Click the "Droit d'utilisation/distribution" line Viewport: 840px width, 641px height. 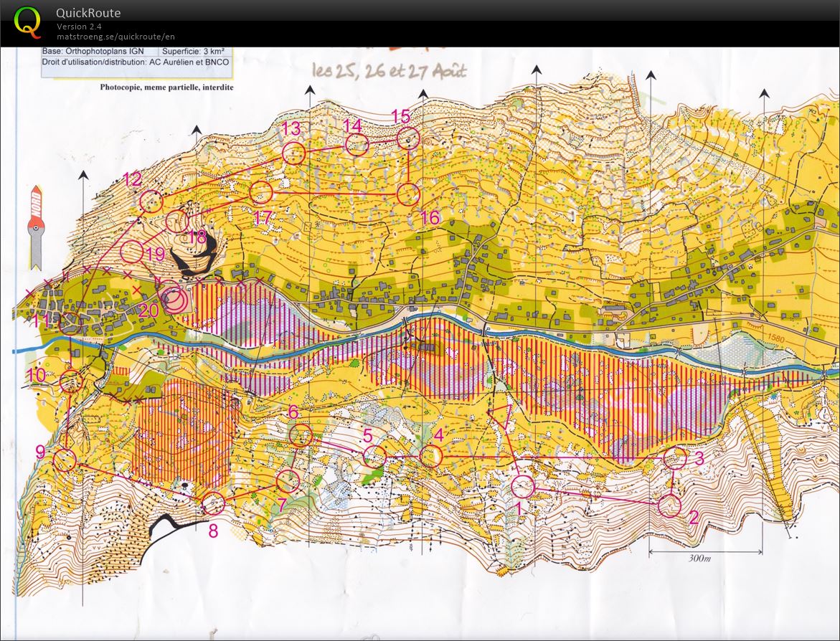coord(136,62)
